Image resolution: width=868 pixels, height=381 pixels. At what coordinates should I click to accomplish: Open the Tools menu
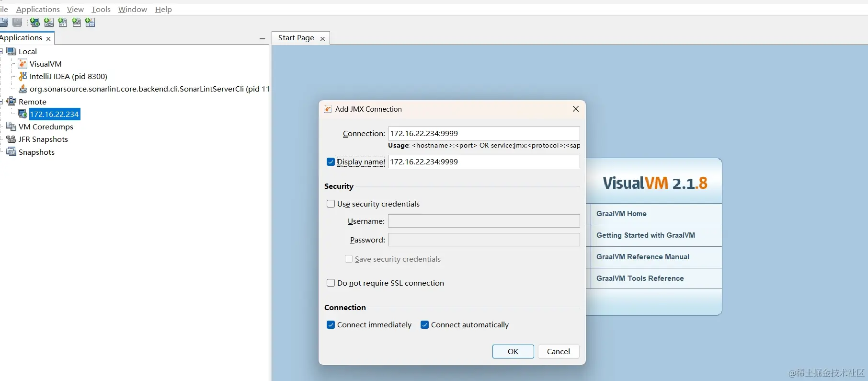pos(101,9)
